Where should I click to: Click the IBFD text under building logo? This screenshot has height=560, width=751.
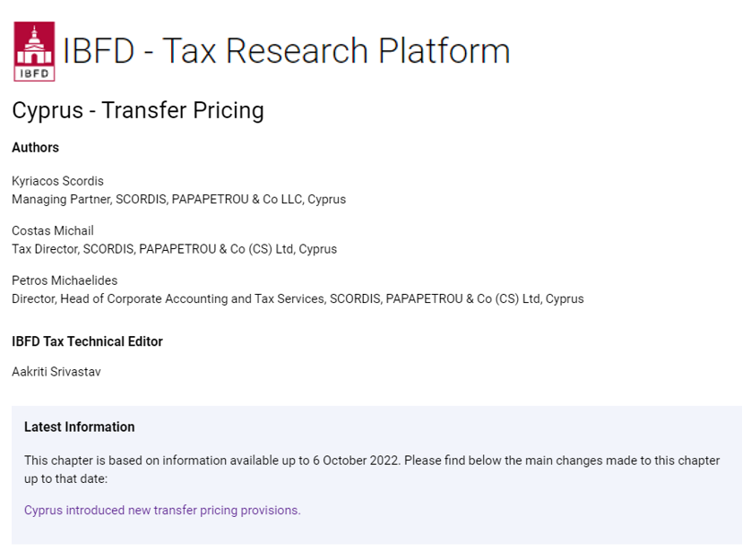(34, 73)
